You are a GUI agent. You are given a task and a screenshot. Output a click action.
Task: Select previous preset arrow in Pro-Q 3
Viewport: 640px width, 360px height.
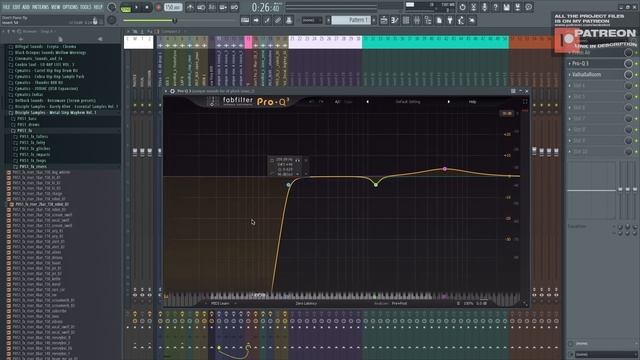tap(367, 102)
